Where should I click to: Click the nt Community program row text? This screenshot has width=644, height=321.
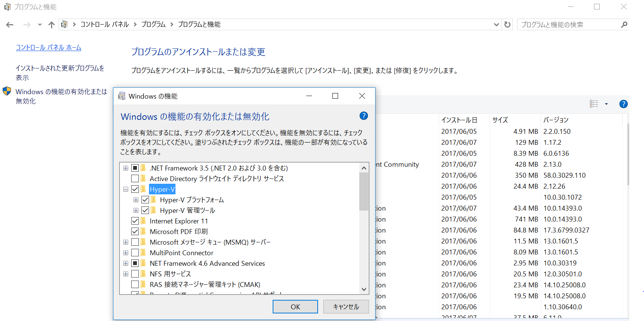(397, 164)
